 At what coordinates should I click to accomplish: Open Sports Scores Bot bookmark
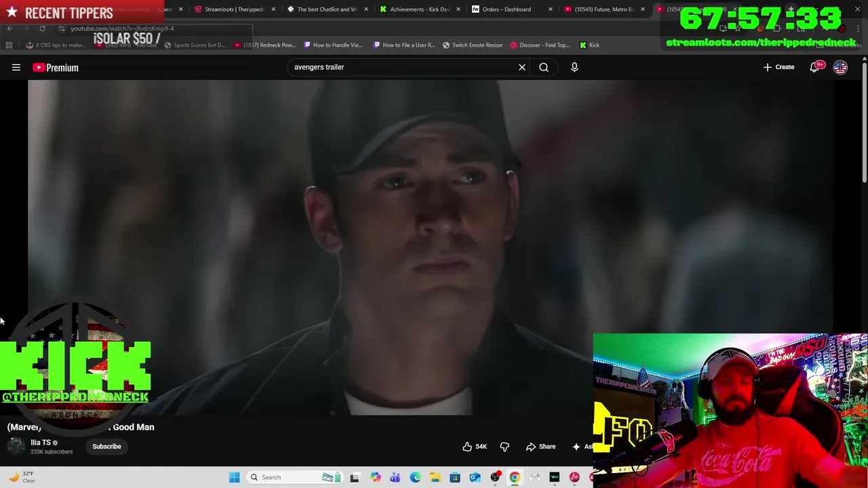point(195,45)
